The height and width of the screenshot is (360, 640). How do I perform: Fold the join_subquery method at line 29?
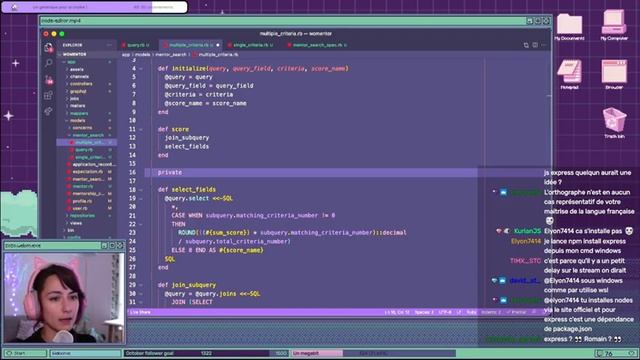pos(141,285)
